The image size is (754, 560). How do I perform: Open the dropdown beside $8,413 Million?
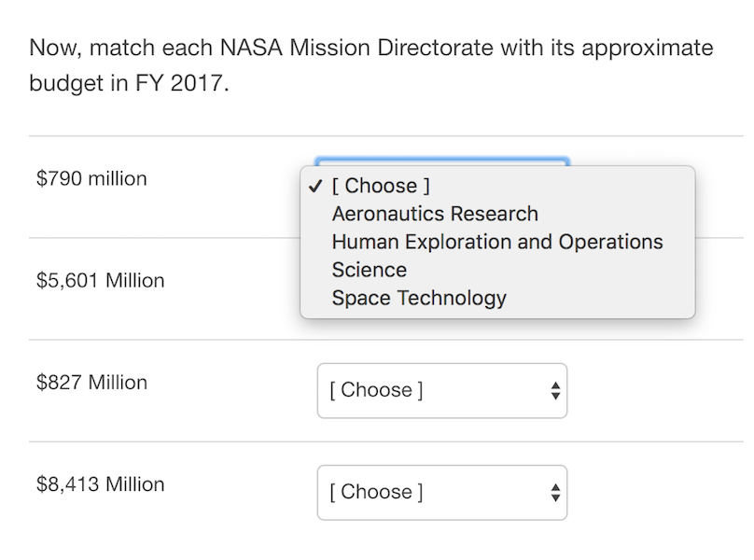click(x=441, y=492)
